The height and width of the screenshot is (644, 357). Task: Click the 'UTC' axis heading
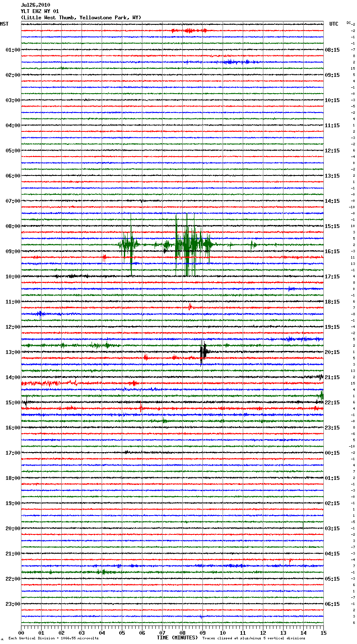pos(334,24)
